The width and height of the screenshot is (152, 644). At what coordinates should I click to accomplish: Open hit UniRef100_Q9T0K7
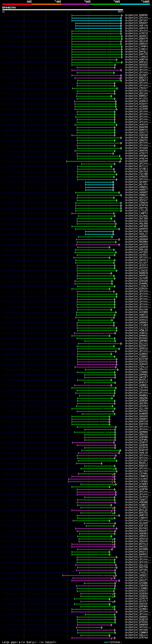[x=137, y=21]
